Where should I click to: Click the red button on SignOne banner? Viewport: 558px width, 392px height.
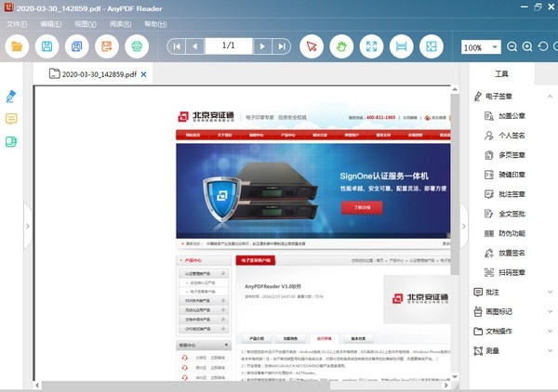[x=362, y=207]
